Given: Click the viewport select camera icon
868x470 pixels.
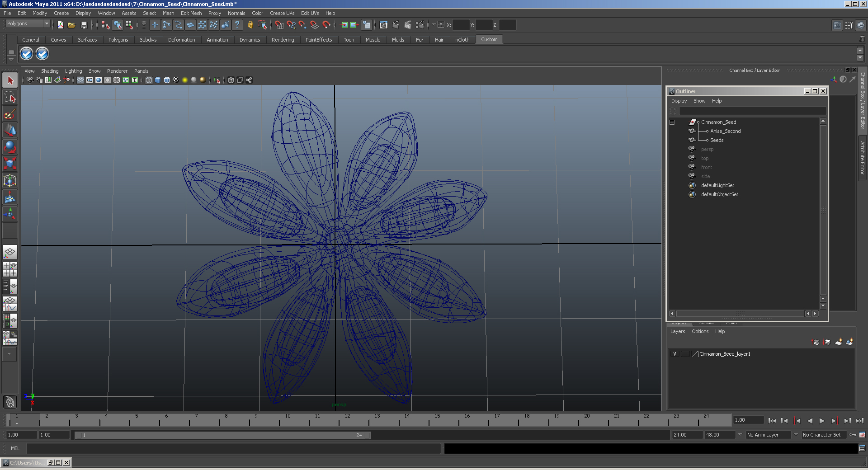Looking at the screenshot, I should 30,80.
